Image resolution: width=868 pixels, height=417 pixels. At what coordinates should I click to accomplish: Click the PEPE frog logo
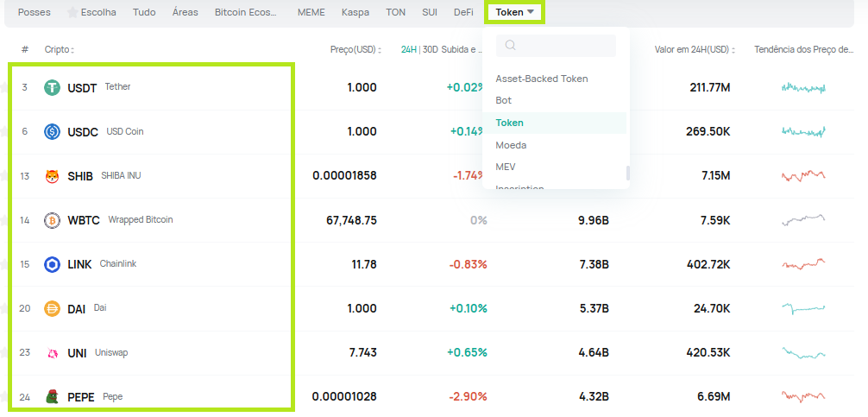[52, 396]
